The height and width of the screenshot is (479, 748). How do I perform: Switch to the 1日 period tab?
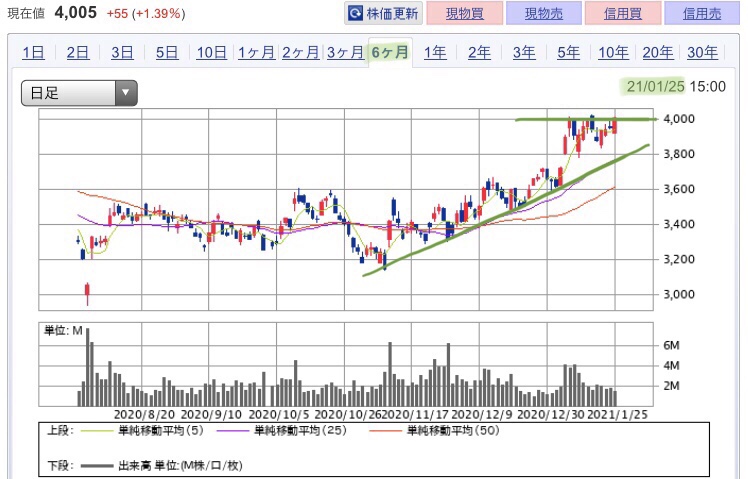(32, 53)
